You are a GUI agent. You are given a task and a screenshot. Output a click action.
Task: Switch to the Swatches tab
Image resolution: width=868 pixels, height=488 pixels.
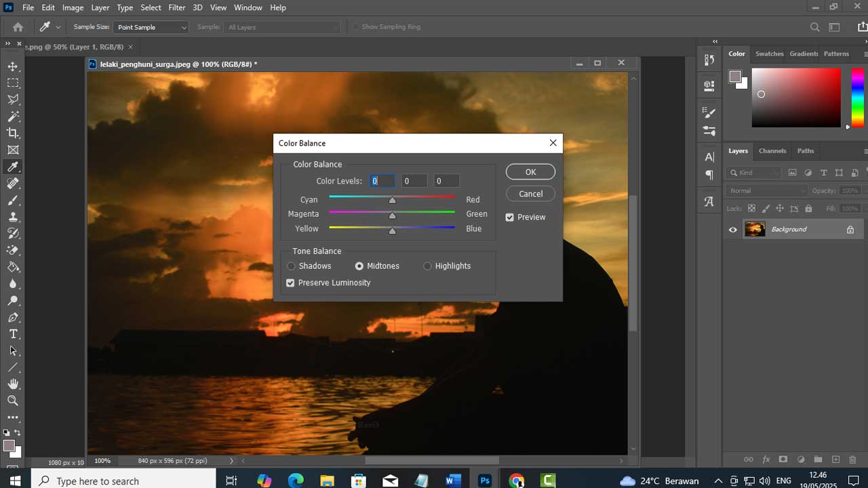769,54
